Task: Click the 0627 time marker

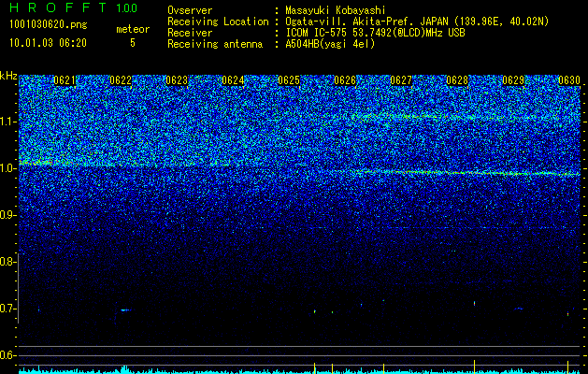Action: (x=401, y=80)
